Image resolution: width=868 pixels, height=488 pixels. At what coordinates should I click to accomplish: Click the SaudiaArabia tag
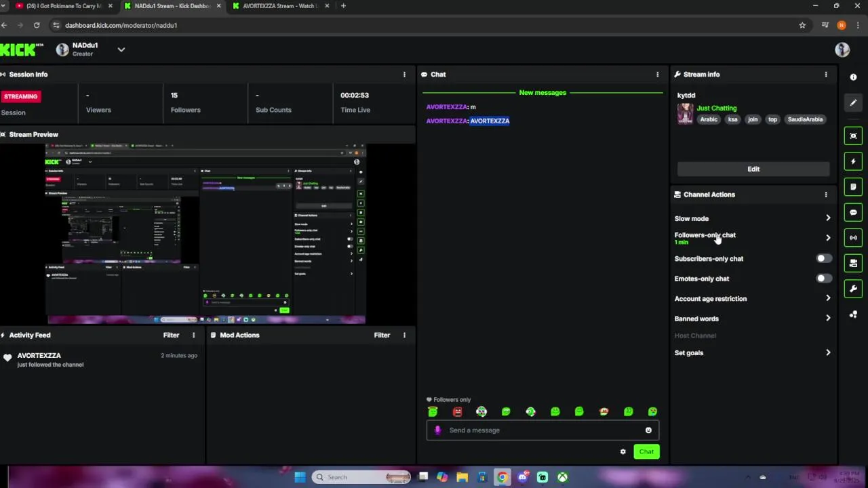[x=805, y=119]
